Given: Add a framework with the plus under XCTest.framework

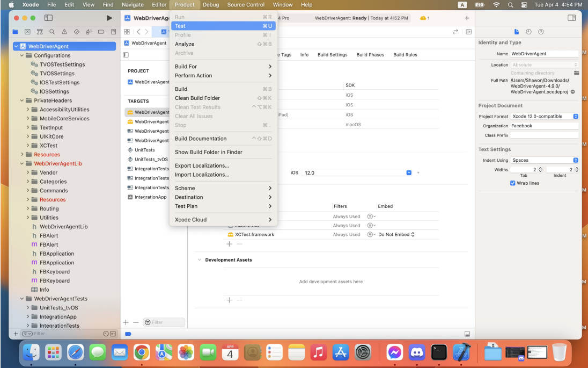Looking at the screenshot, I should (x=229, y=244).
